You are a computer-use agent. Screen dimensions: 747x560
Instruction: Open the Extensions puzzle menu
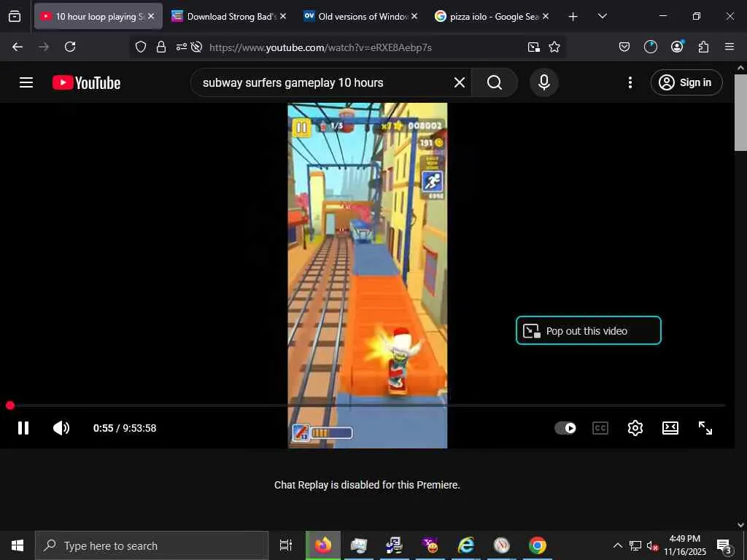coord(703,47)
